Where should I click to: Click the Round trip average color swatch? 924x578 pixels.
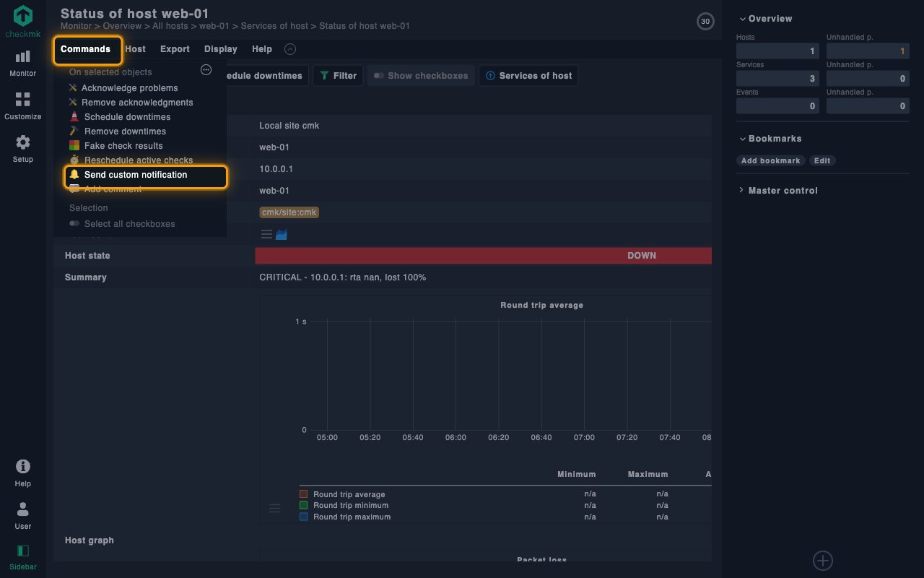(304, 494)
